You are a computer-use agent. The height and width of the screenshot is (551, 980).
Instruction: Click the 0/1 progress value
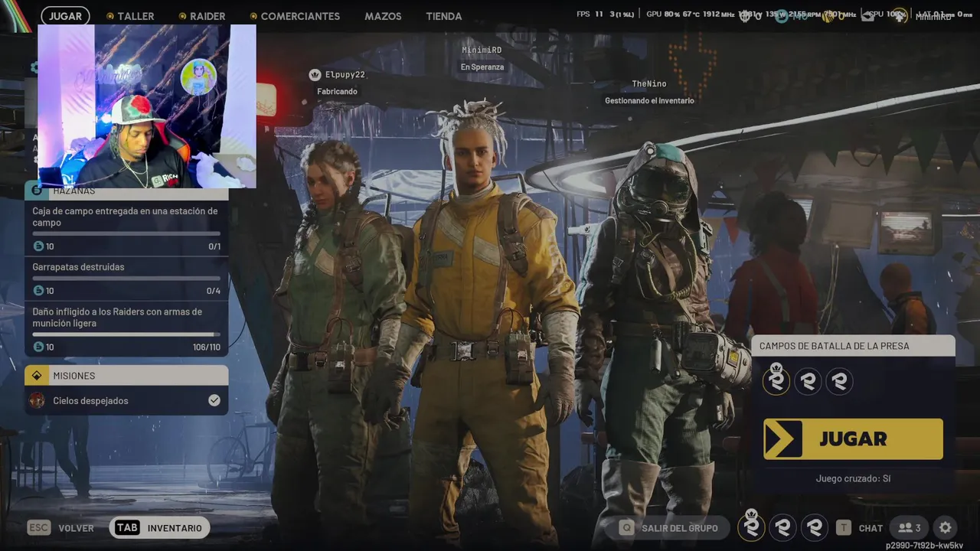tap(214, 246)
